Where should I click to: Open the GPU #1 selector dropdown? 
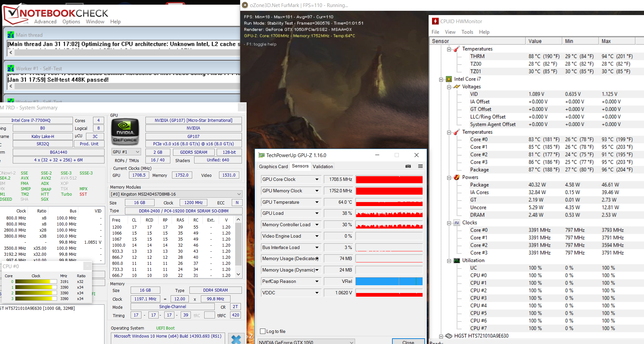tap(126, 152)
